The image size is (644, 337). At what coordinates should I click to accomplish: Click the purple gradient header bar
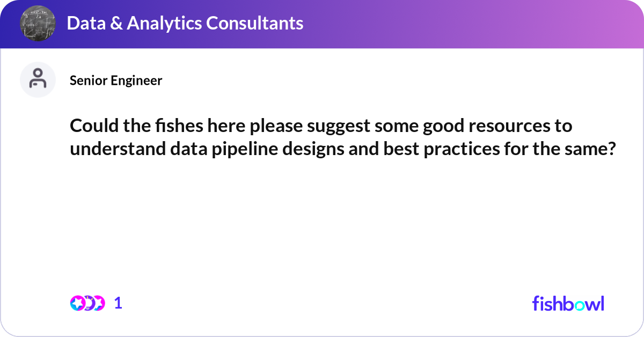[322, 24]
